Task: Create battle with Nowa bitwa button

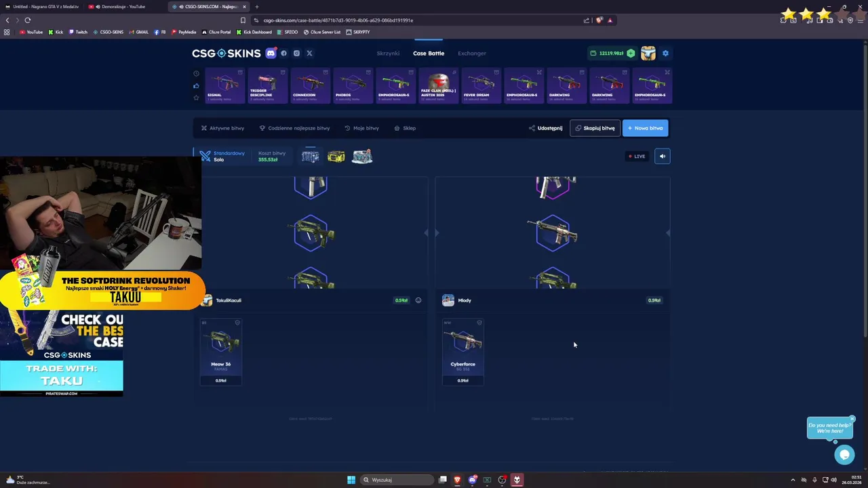Action: [x=645, y=128]
